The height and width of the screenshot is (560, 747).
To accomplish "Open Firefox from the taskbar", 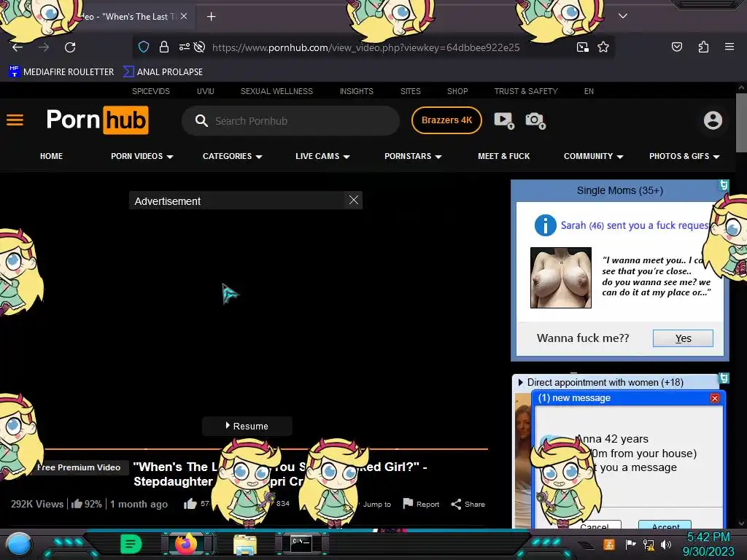I will coord(187,544).
